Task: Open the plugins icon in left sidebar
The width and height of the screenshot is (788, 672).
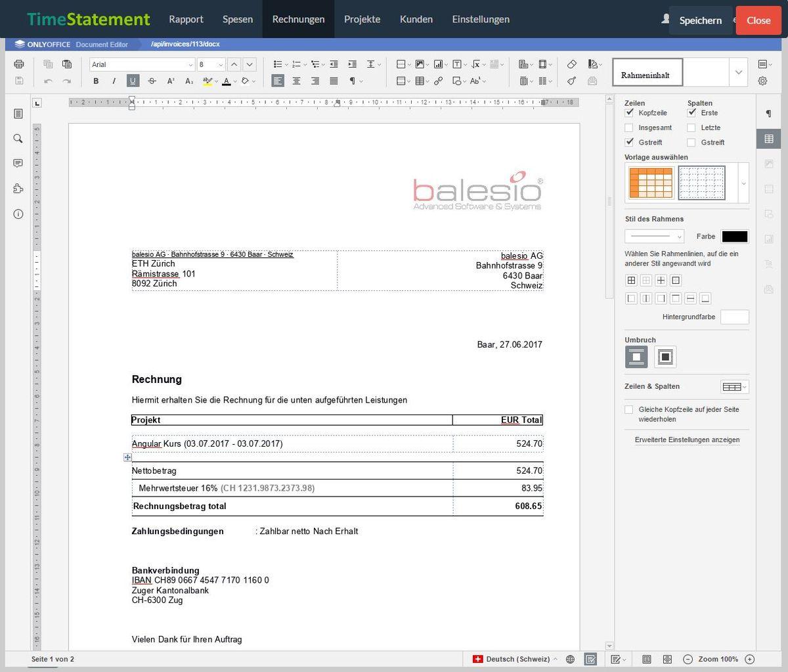Action: (18, 189)
